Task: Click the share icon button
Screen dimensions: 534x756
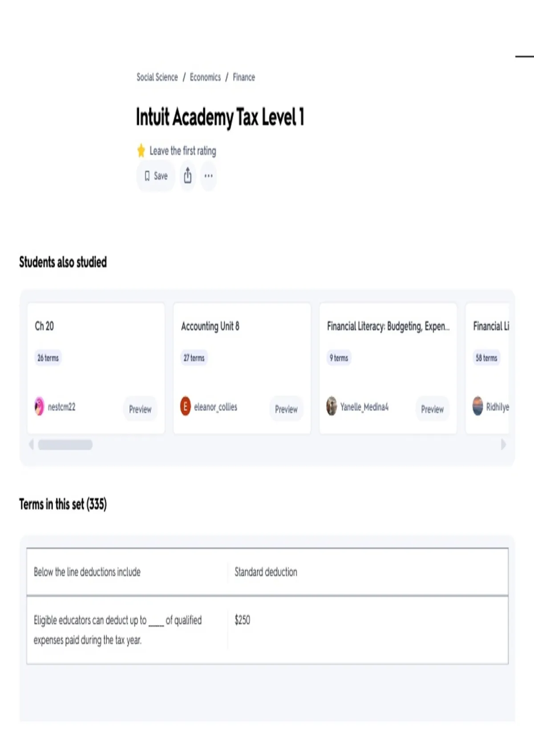Action: click(x=188, y=176)
